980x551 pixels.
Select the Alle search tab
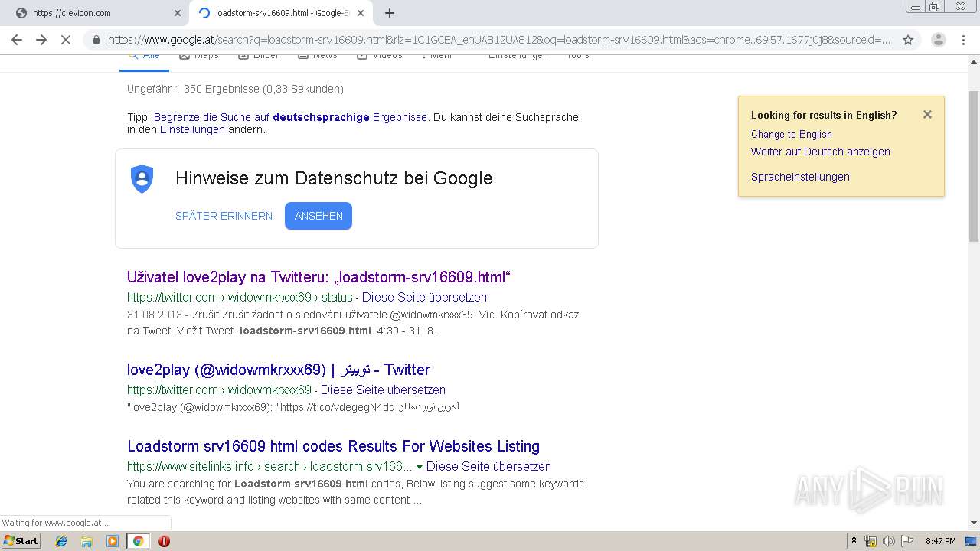click(x=144, y=57)
